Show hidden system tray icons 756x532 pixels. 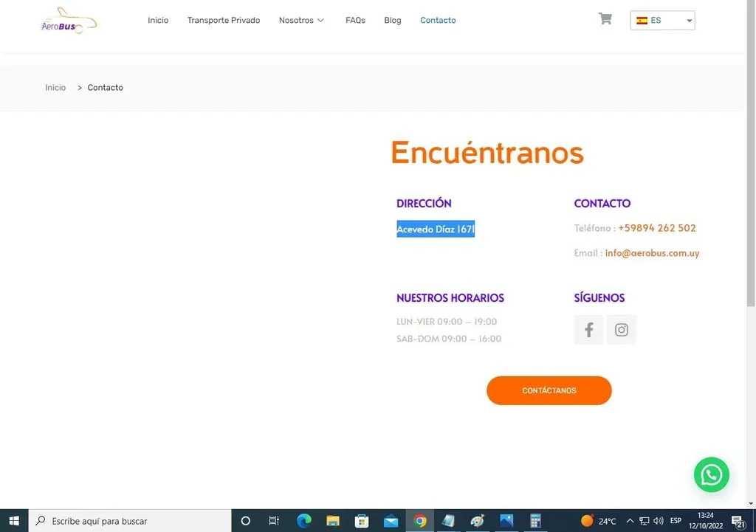630,521
